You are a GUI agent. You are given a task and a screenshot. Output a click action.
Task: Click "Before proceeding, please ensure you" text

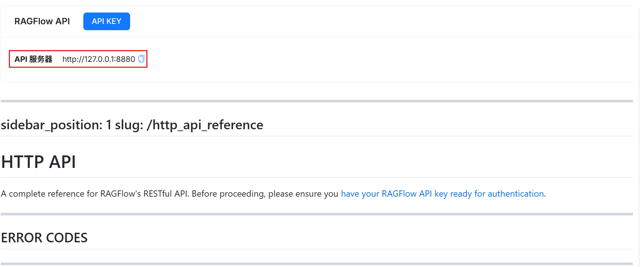click(x=265, y=194)
